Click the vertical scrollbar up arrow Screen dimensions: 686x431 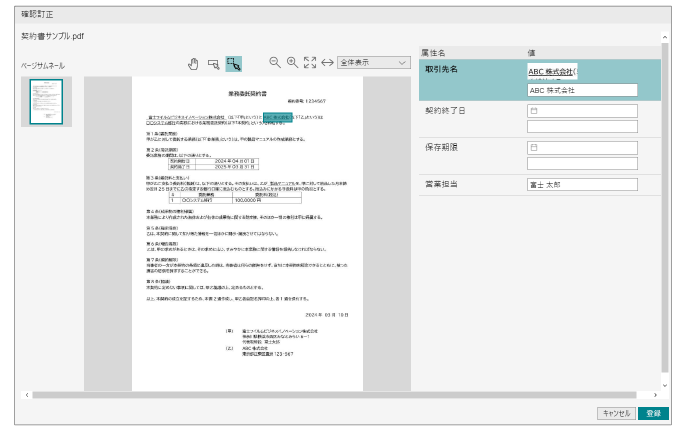pyautogui.click(x=665, y=37)
